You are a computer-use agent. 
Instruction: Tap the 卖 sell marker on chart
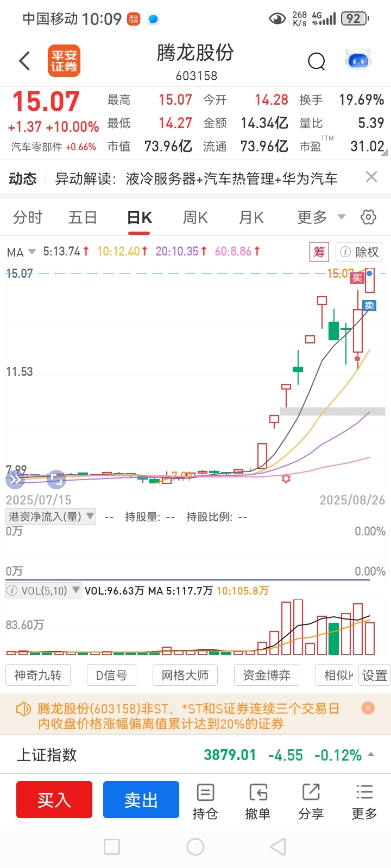coord(369,305)
